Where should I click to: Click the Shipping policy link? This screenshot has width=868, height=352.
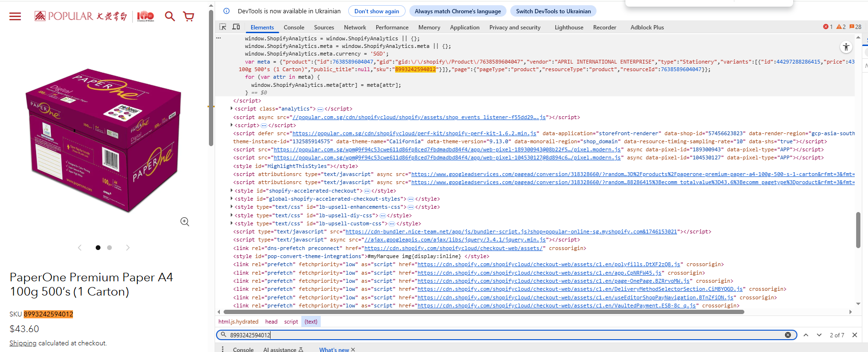click(23, 343)
